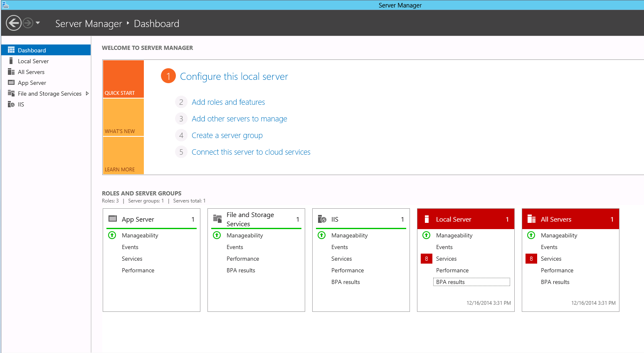Click Add other servers to manage
Viewport: 644px width, 353px height.
coord(239,118)
